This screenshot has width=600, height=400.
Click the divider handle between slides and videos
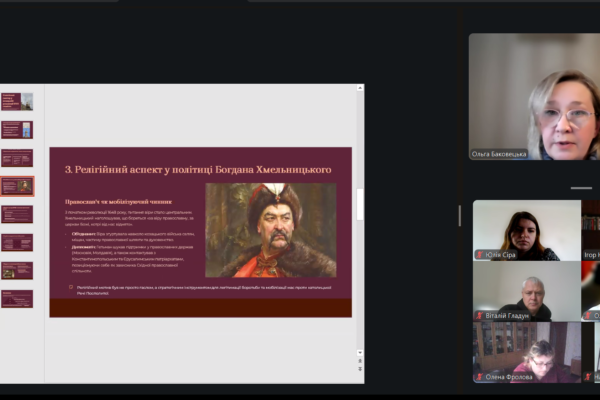(x=459, y=215)
